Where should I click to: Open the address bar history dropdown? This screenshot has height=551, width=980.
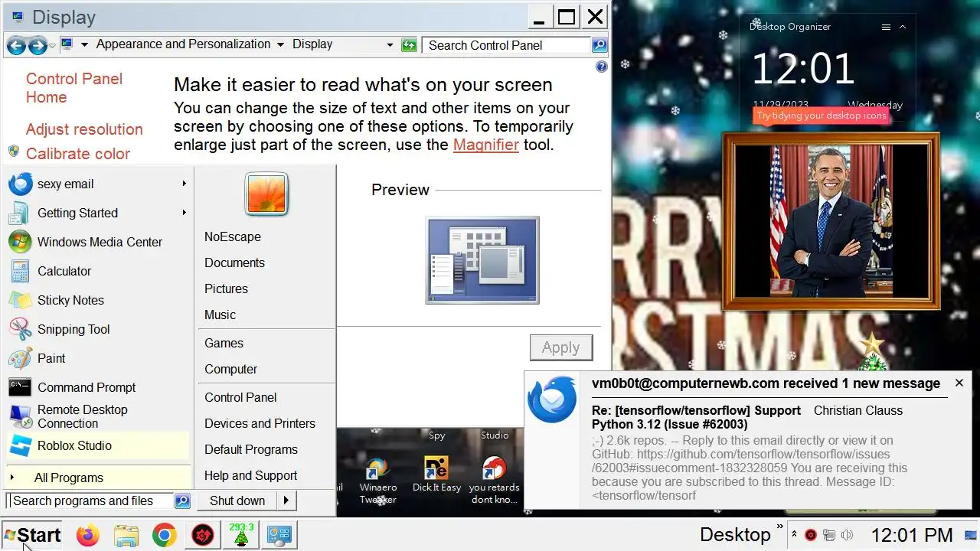point(390,45)
